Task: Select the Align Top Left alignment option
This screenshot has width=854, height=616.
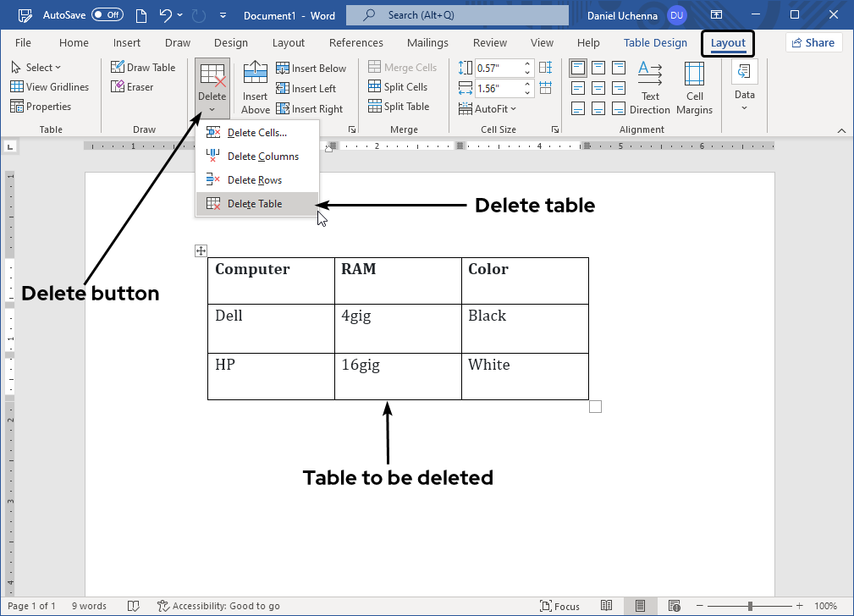Action: 578,68
